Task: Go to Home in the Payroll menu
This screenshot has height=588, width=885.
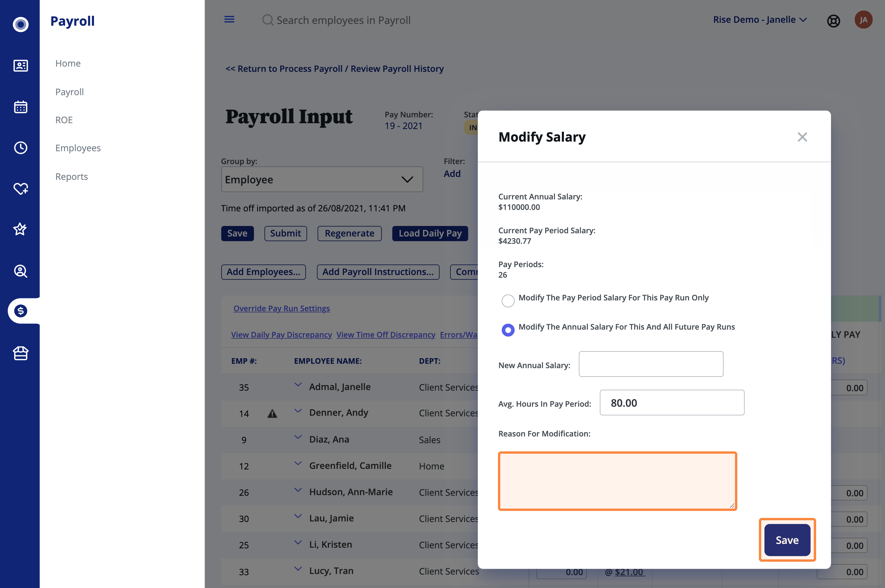Action: [68, 63]
